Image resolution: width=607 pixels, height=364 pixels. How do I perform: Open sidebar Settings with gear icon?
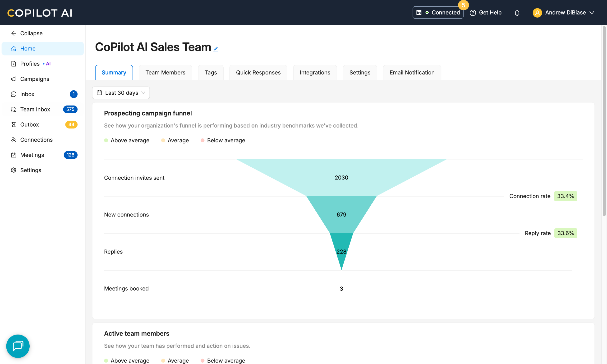[30, 170]
